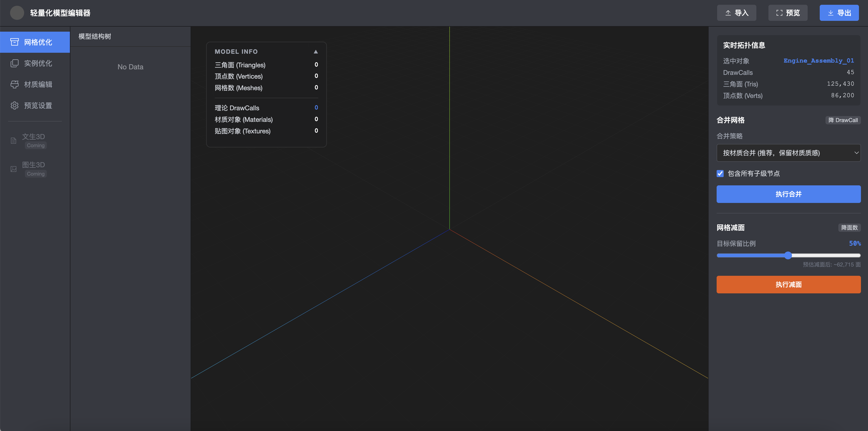Click the 125,430 triangle count
Image resolution: width=868 pixels, height=431 pixels.
840,84
